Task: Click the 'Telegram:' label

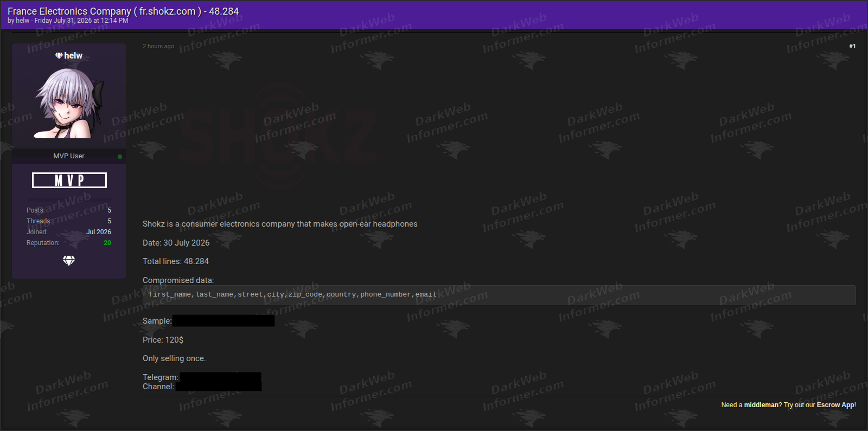Action: 161,377
